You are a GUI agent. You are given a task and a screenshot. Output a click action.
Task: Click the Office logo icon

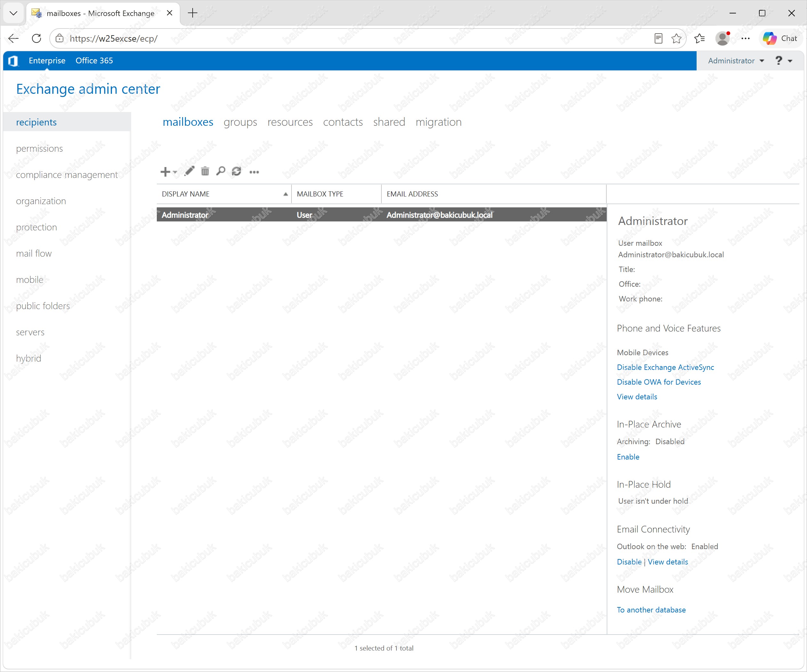13,61
